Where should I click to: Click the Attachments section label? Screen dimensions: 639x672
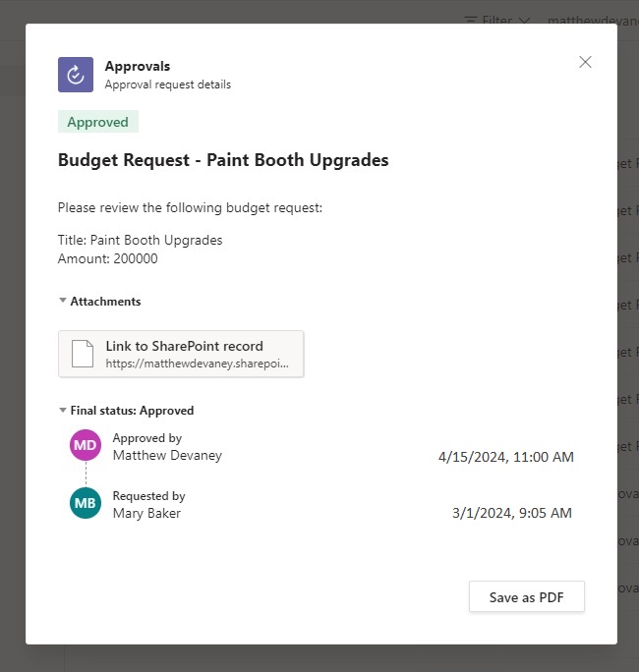pos(105,302)
